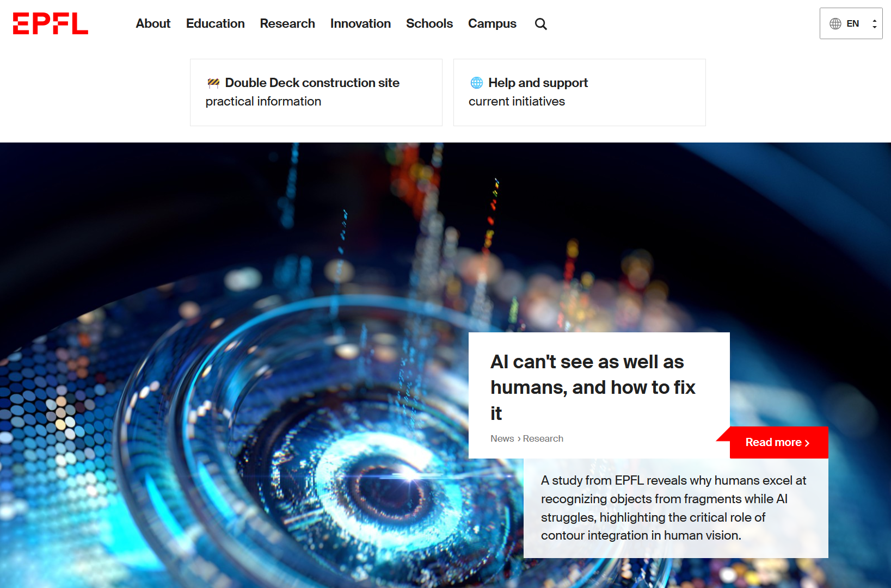Open the Education menu
This screenshot has height=588, width=891.
215,23
